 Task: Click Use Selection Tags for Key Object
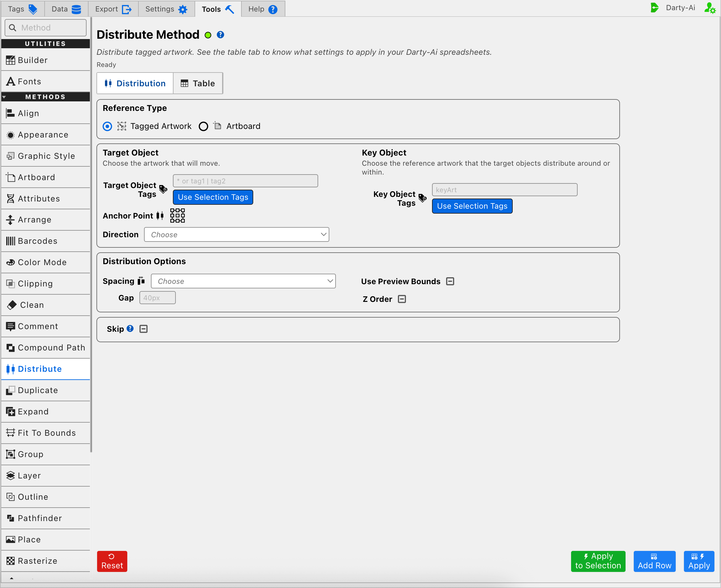[472, 206]
